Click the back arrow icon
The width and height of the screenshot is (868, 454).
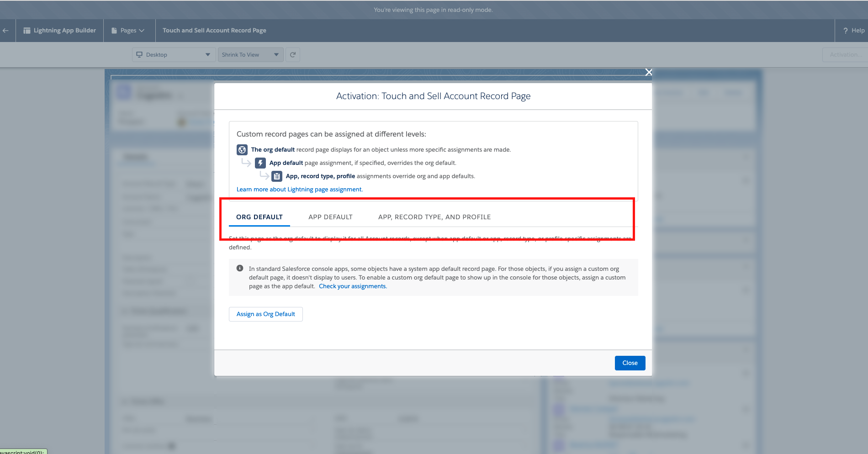6,31
